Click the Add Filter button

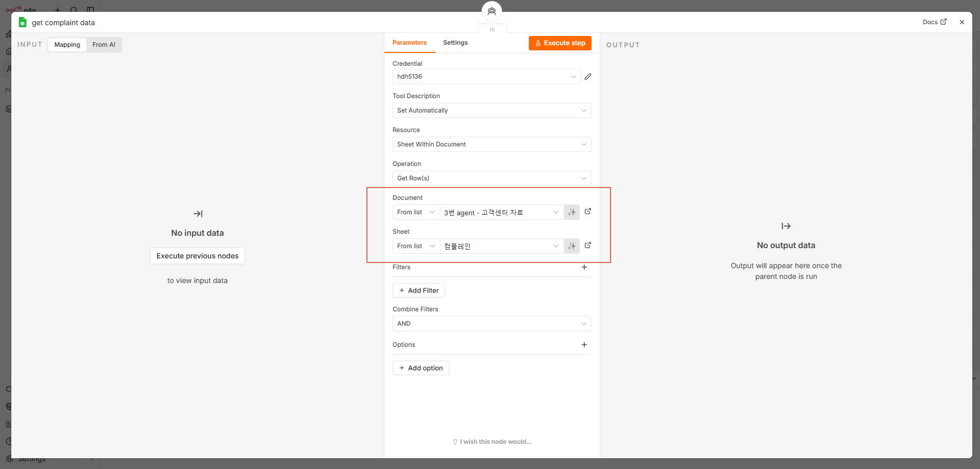pos(419,290)
